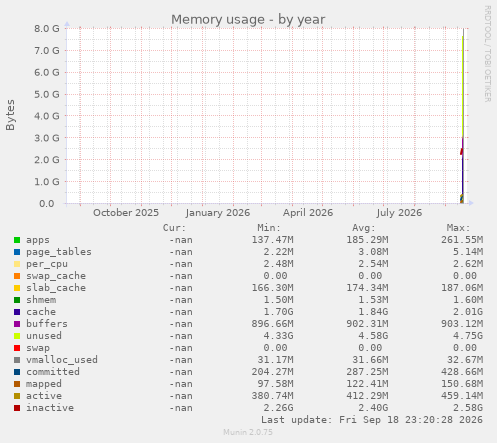The width and height of the screenshot is (497, 443).
Task: Click the '8.0 G' y-axis label
Action: [x=47, y=29]
